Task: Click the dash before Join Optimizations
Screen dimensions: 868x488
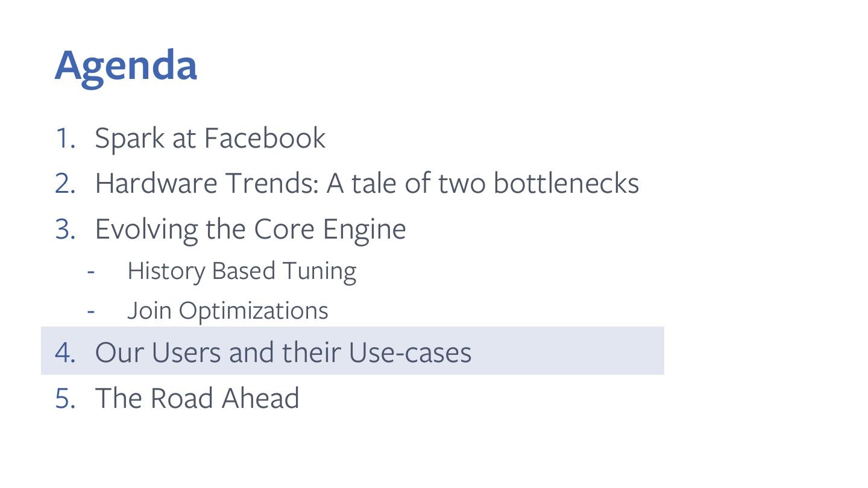Action: 91,311
